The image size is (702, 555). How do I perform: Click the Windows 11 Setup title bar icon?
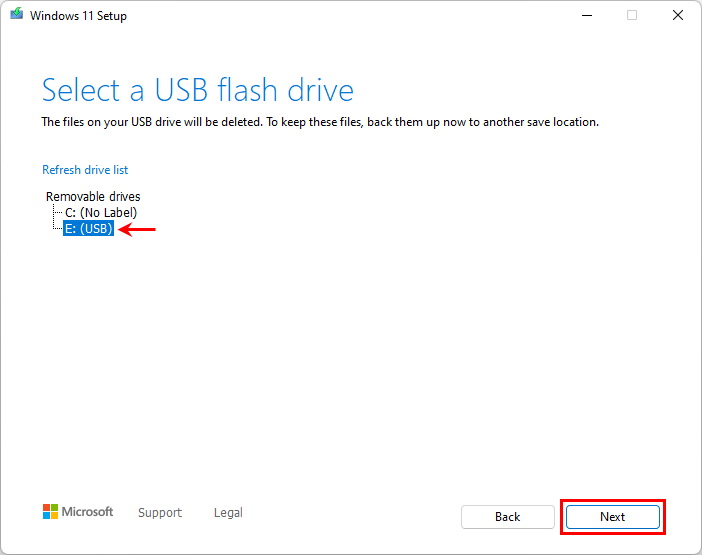click(16, 16)
